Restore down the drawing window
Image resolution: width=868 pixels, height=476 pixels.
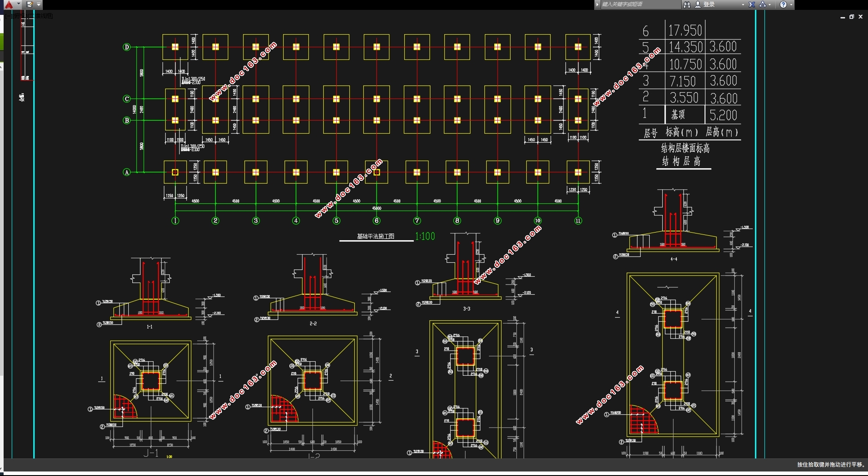tap(851, 17)
